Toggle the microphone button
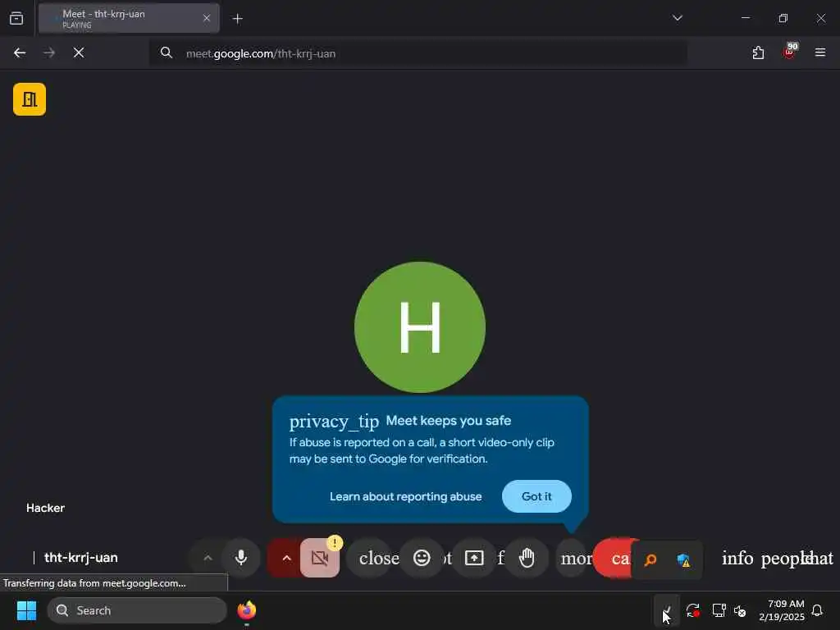Image resolution: width=840 pixels, height=630 pixels. [x=241, y=558]
